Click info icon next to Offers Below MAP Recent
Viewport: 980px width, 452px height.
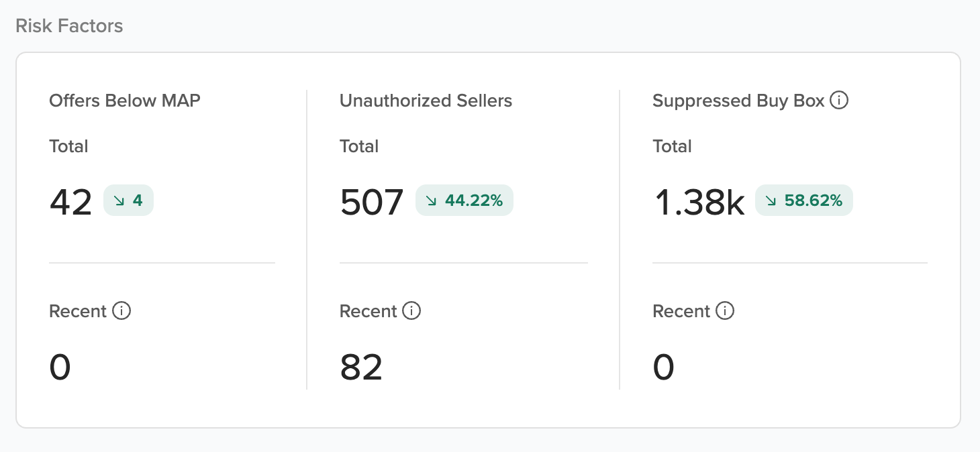click(x=121, y=311)
